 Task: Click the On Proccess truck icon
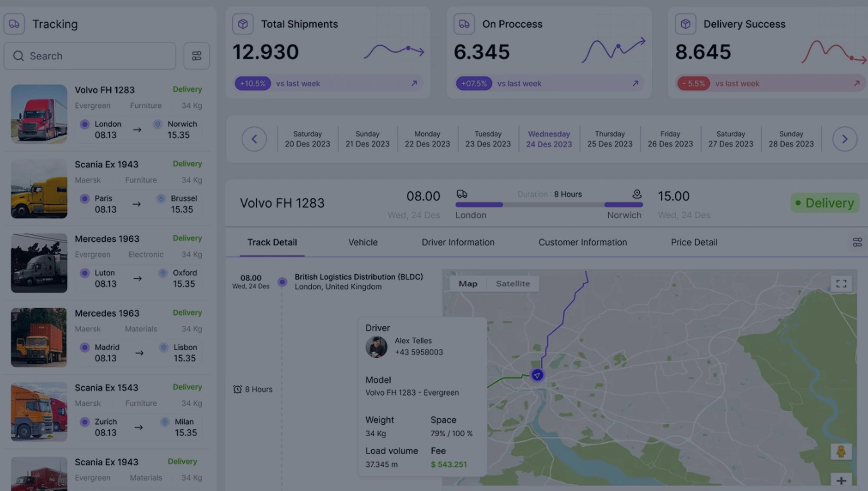pos(463,23)
